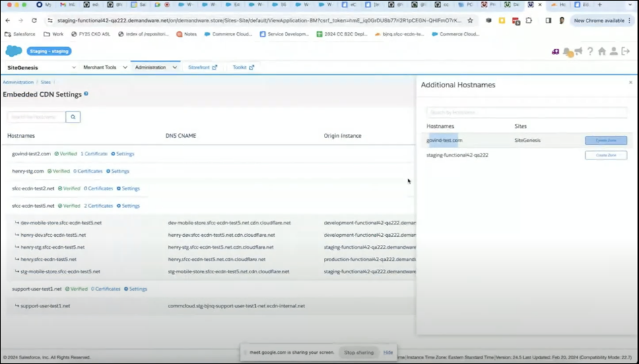This screenshot has height=364, width=639.
Task: Click the commcloud.stg-bjnq-support-user-test1-net CNAME value
Action: (236, 306)
